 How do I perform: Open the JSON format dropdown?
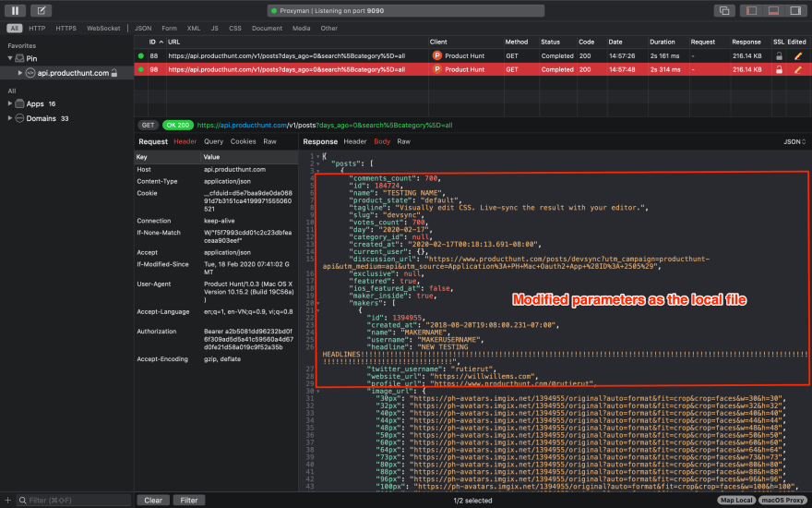point(794,141)
